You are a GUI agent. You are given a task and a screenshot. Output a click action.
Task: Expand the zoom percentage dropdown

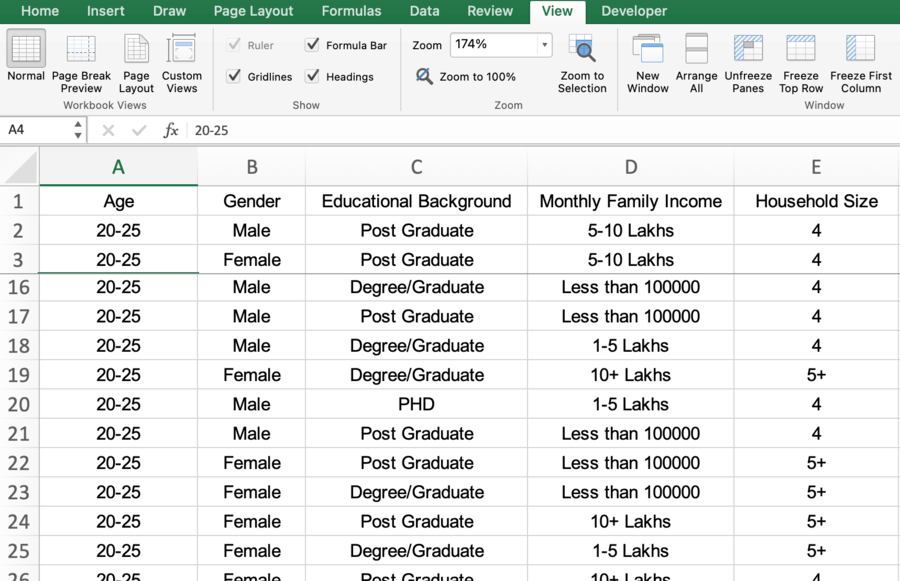(x=544, y=45)
